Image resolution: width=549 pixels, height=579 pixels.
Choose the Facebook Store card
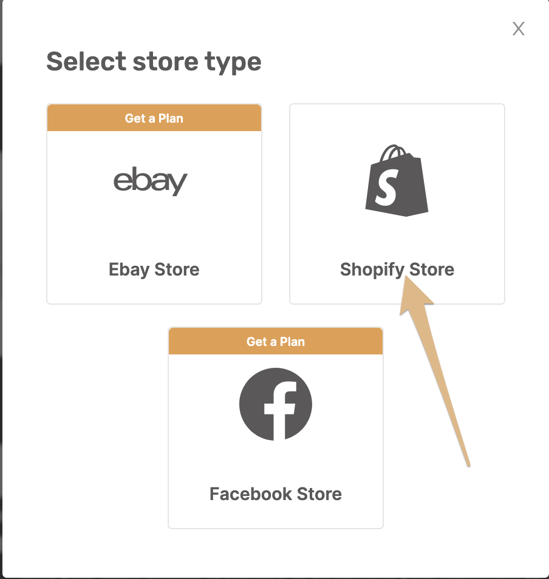(x=275, y=428)
